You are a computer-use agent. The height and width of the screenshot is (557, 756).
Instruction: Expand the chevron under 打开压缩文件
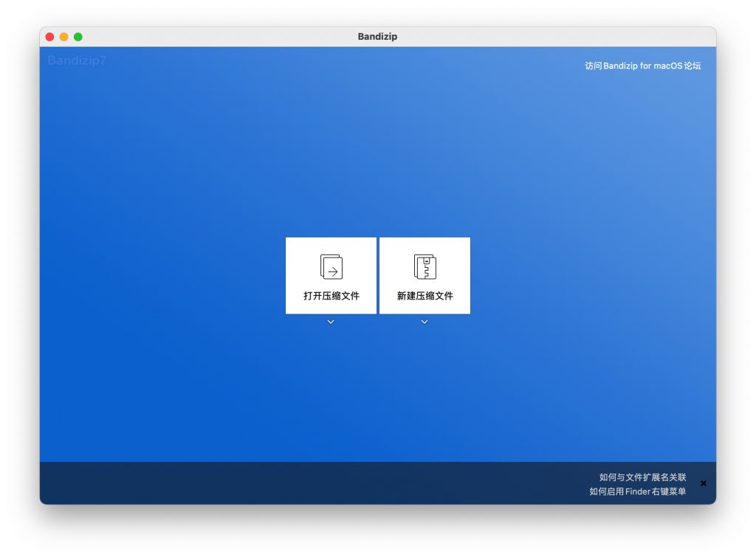(331, 322)
